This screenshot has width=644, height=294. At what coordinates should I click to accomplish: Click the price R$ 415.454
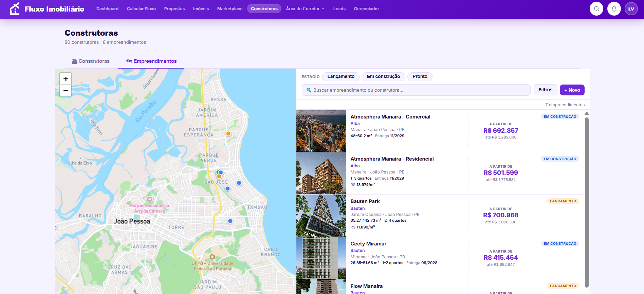coord(501,258)
